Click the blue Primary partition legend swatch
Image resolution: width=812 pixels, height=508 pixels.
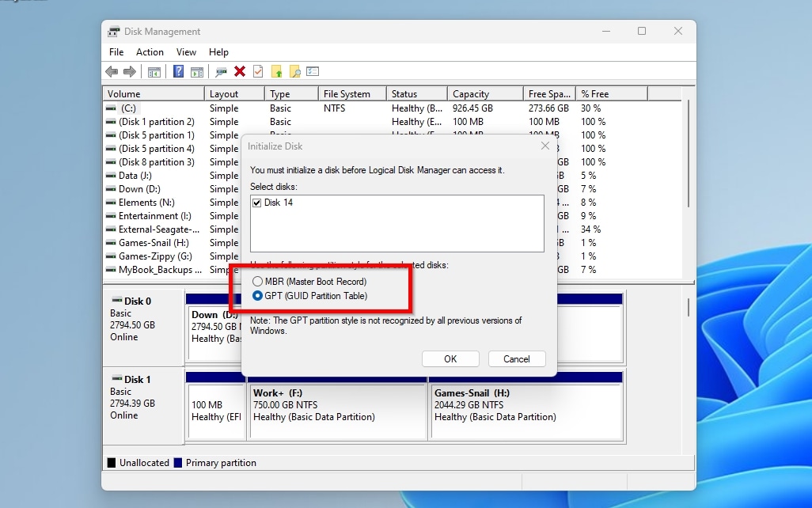177,462
